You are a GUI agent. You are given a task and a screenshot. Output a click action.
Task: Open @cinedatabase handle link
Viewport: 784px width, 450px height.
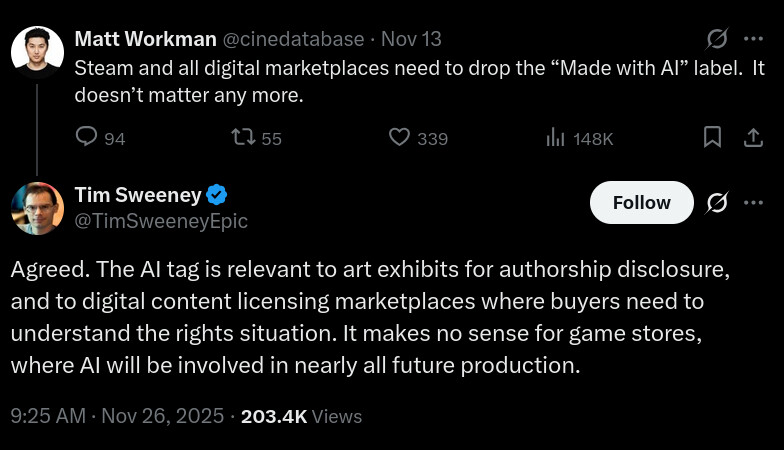293,39
